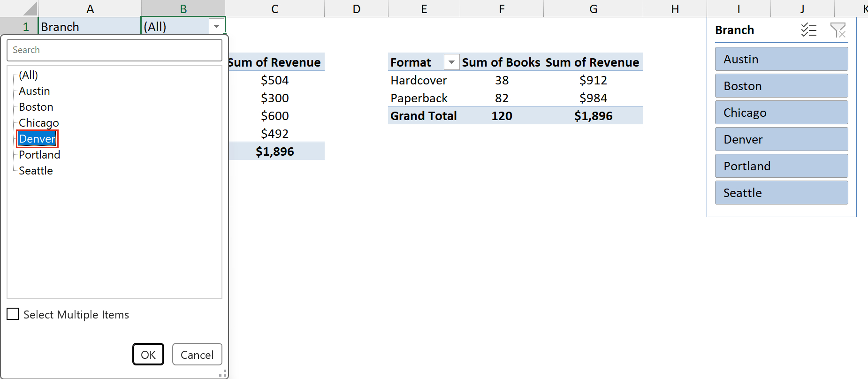This screenshot has height=379, width=868.
Task: Choose Chicago in the filter list
Action: (39, 123)
